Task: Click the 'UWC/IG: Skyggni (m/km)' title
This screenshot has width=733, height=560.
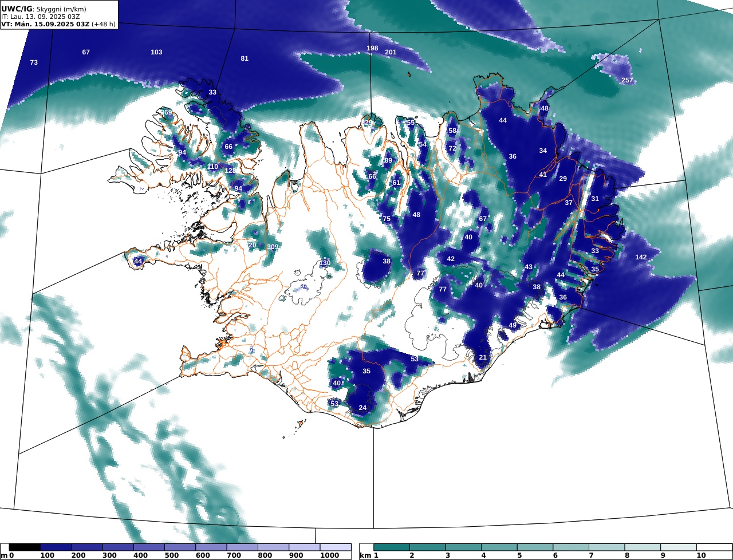Action: pyautogui.click(x=42, y=9)
